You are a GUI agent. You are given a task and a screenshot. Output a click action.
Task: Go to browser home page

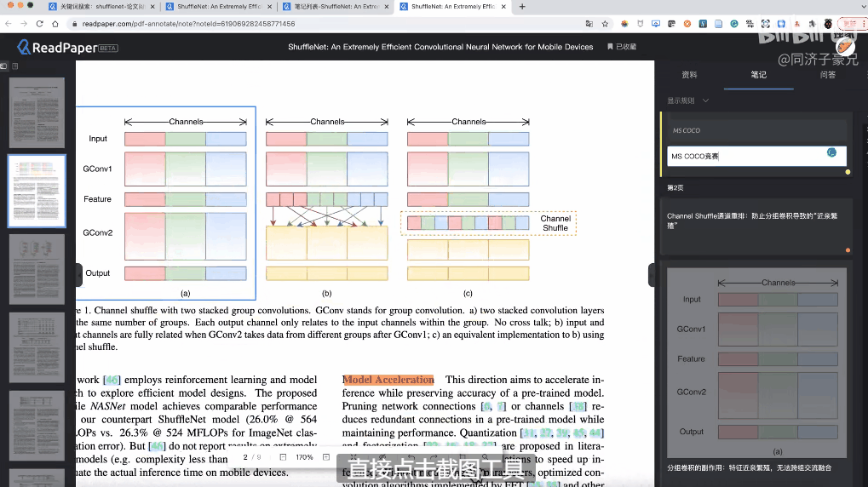tap(55, 24)
